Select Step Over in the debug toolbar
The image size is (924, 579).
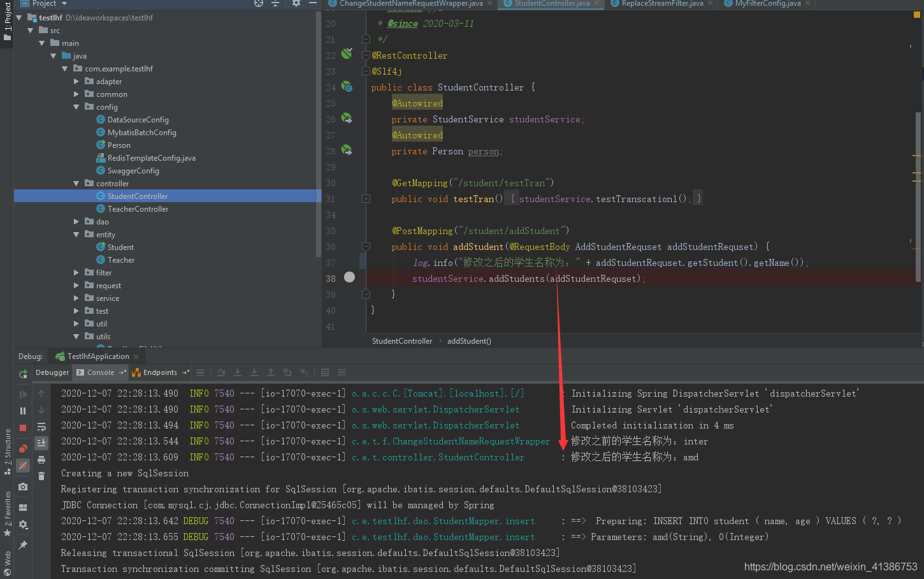[x=222, y=372]
